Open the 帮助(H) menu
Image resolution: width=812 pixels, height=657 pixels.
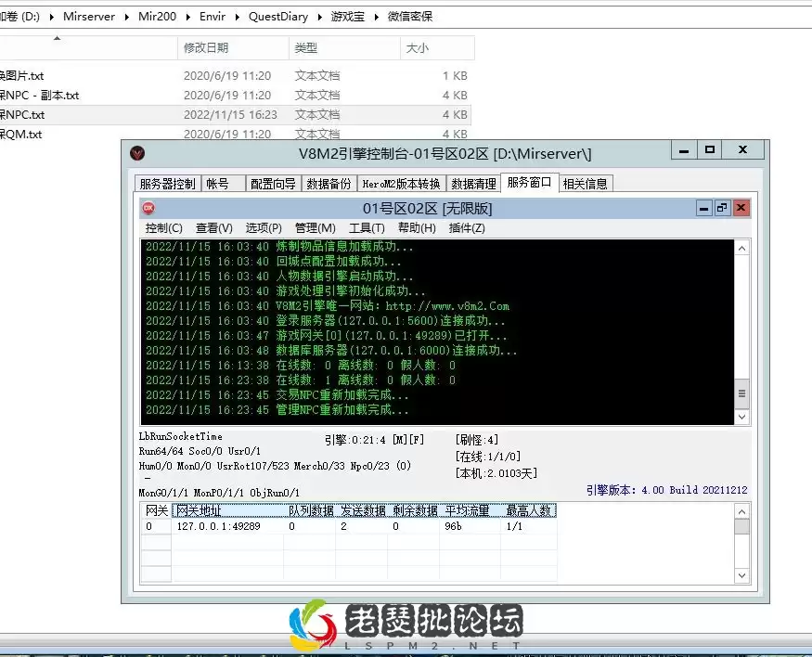click(x=417, y=228)
